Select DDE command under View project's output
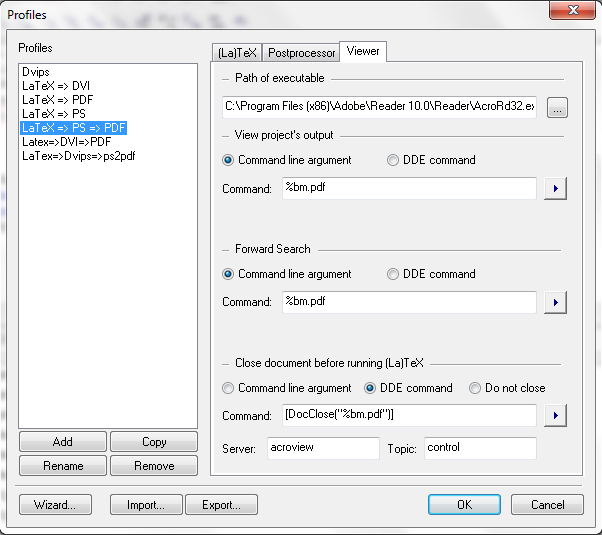Viewport: 602px width, 535px height. pyautogui.click(x=431, y=160)
